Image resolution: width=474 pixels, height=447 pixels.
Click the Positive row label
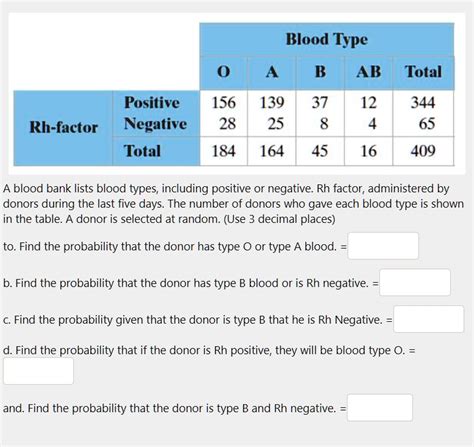tap(152, 102)
